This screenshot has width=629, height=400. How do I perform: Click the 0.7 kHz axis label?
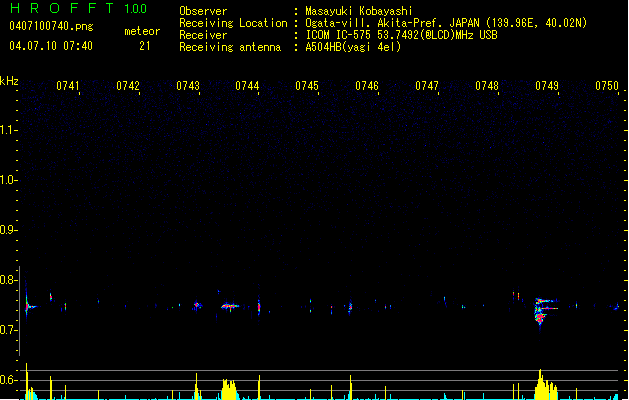click(8, 330)
